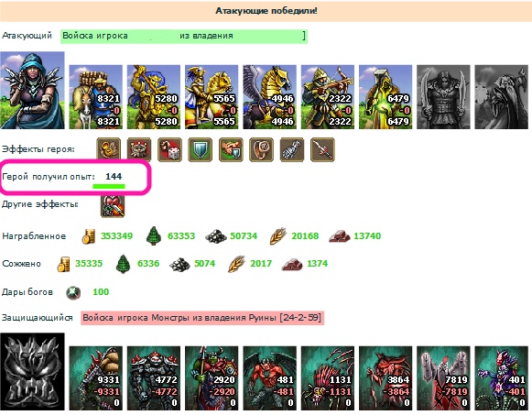Click the armored gauntlet effect icon
Screen dimensions: 532x415
[x=292, y=149]
